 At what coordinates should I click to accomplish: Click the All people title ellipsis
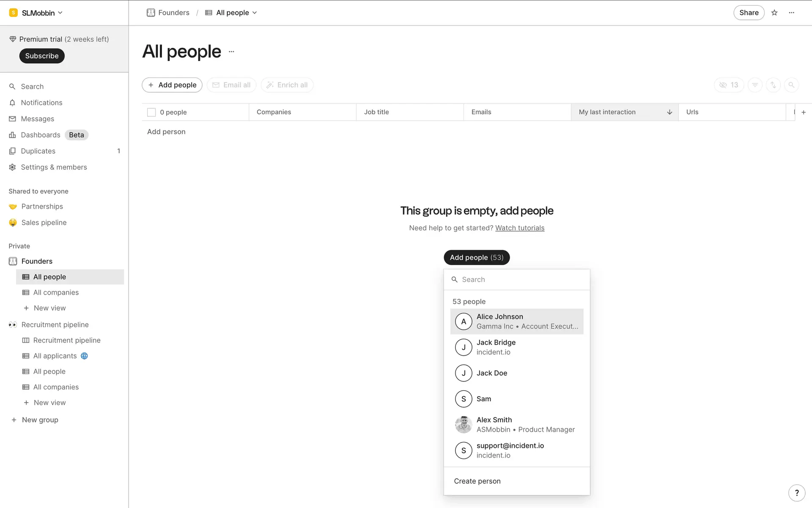click(231, 52)
